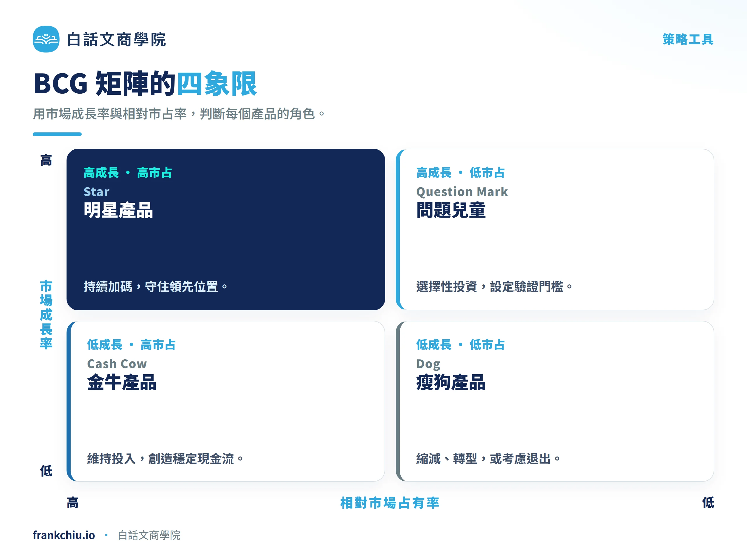The height and width of the screenshot is (560, 747).
Task: Open the frankchiu.io footer link
Action: click(64, 535)
